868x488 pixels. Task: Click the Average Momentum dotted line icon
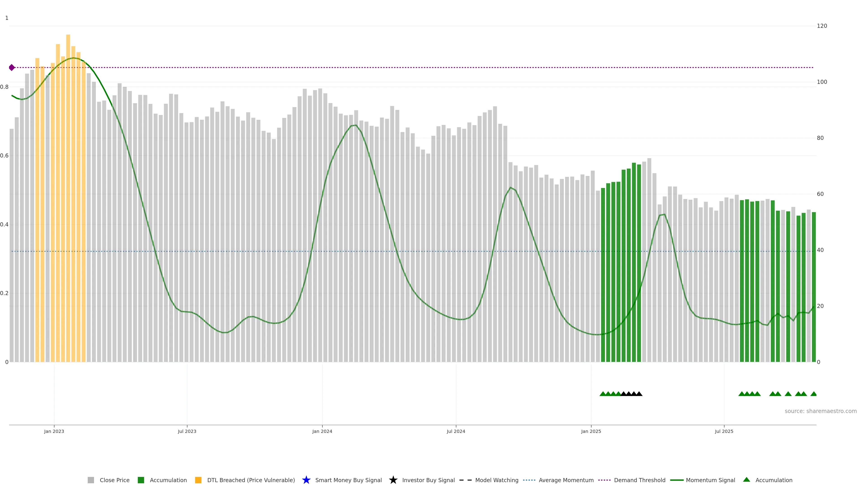click(x=529, y=480)
